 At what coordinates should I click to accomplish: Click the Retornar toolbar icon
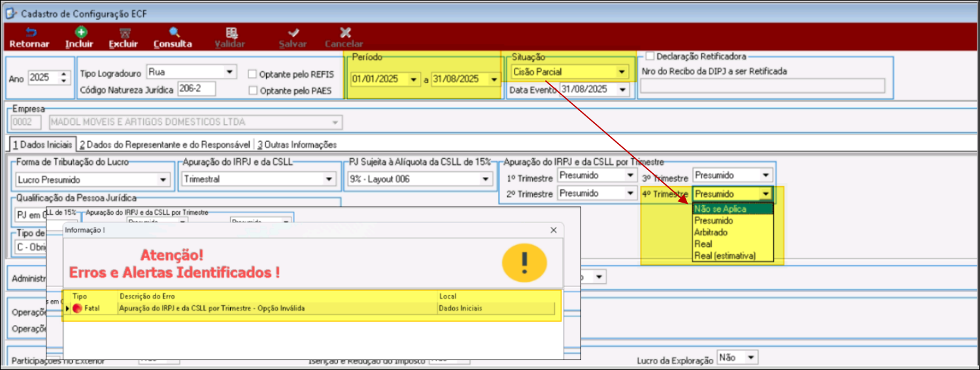point(29,33)
